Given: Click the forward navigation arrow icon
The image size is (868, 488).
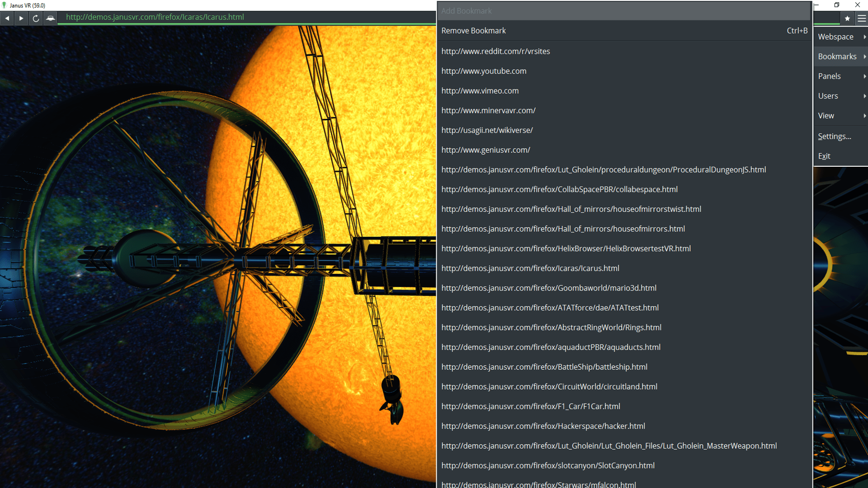Looking at the screenshot, I should (x=21, y=18).
